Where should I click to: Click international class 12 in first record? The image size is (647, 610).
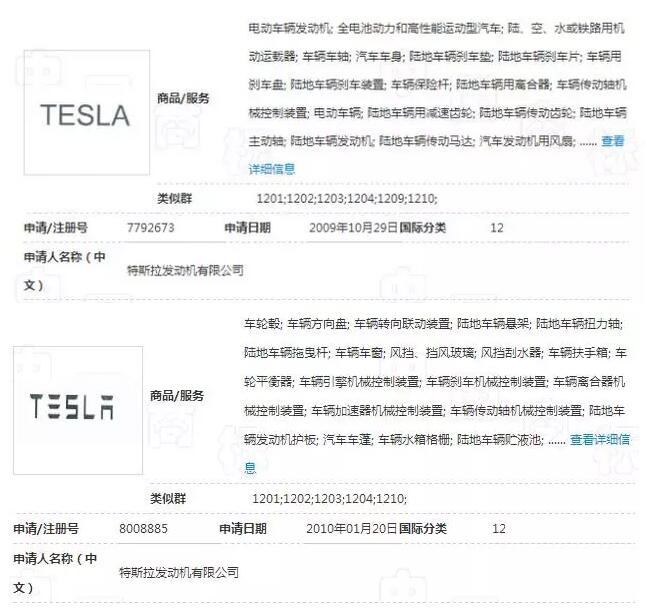pyautogui.click(x=497, y=228)
